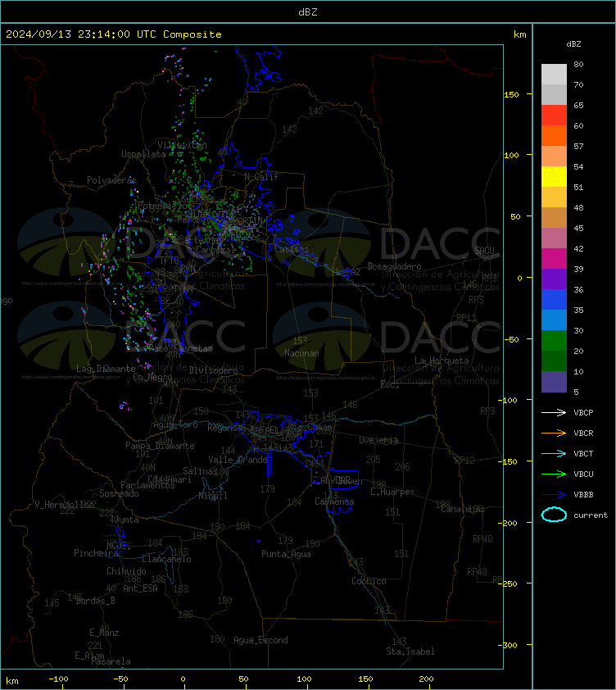
Task: Click the white VBCP arrow icon
Action: pos(554,412)
